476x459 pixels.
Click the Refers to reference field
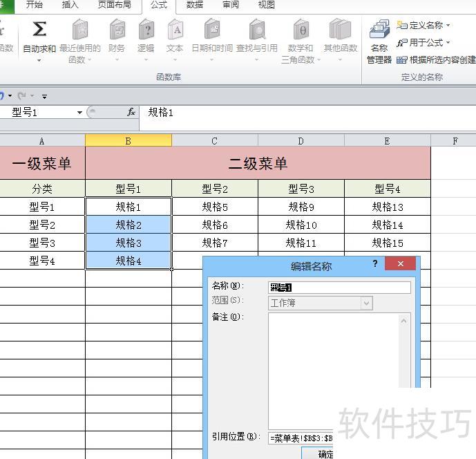tap(301, 438)
